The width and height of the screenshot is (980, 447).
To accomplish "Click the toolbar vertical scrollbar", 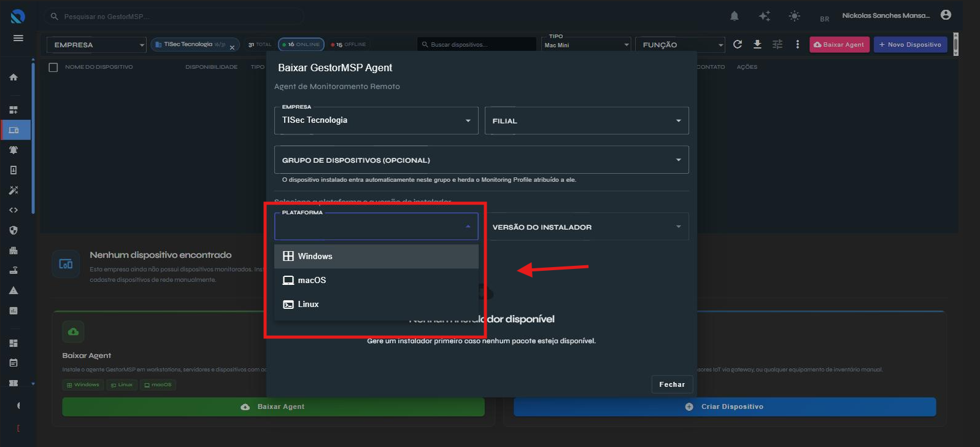I will click(x=955, y=44).
